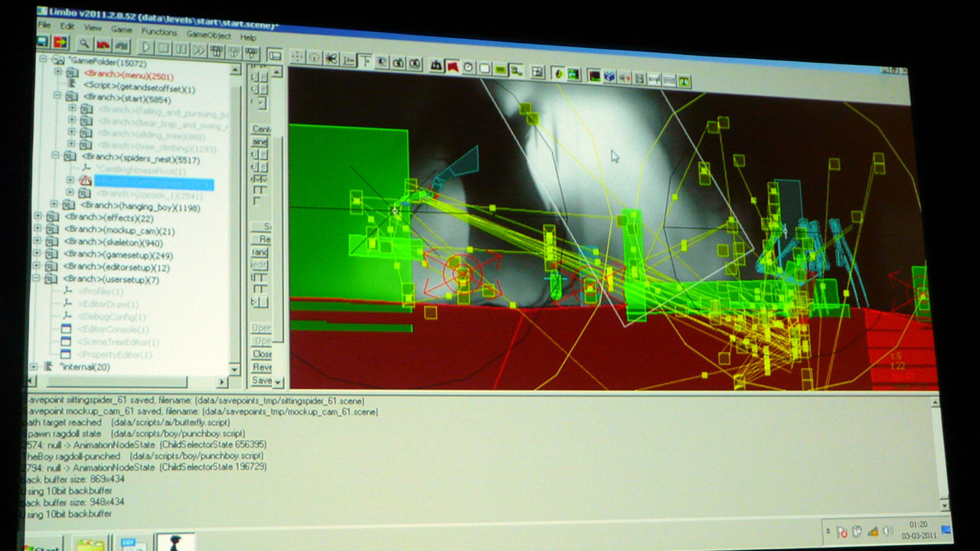Expand the Branch (skeleton)(940) node

[x=36, y=241]
